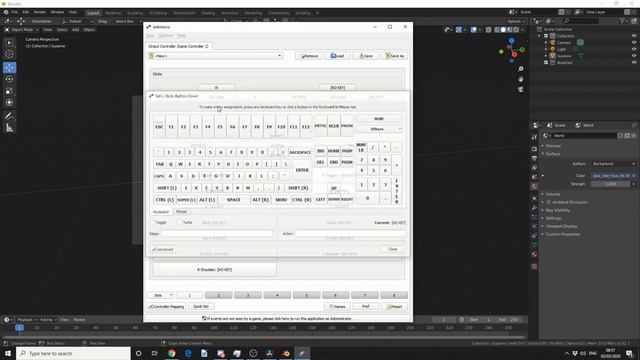The width and height of the screenshot is (640, 360).
Task: Switch to the Mouse tab
Action: coord(181,211)
